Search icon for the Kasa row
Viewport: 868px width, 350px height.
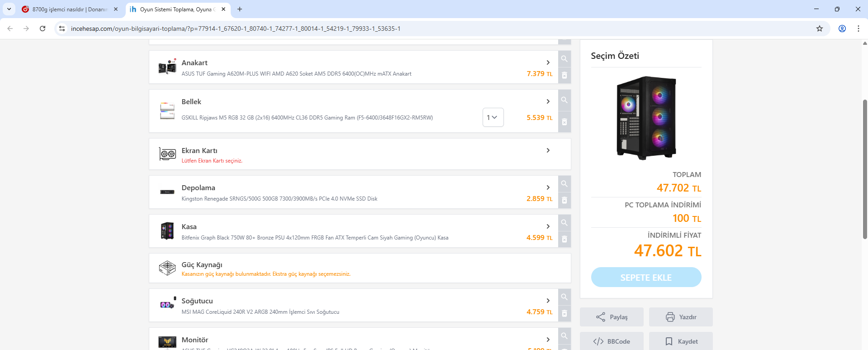tap(564, 223)
